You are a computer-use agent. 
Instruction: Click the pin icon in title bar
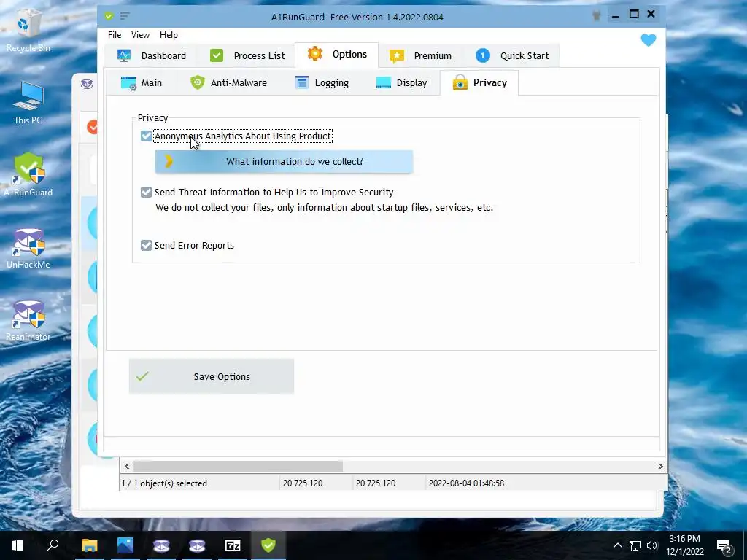596,15
